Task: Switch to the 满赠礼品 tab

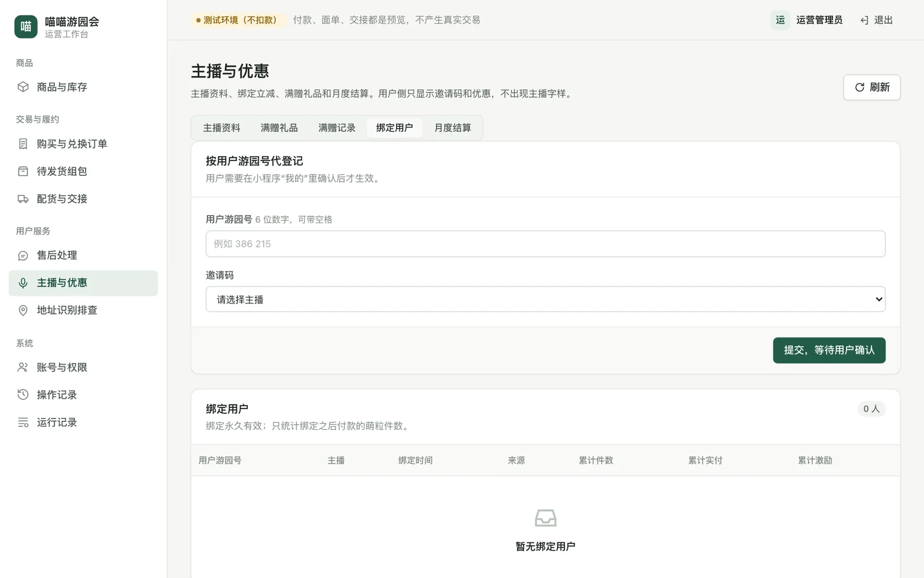Action: pos(280,128)
